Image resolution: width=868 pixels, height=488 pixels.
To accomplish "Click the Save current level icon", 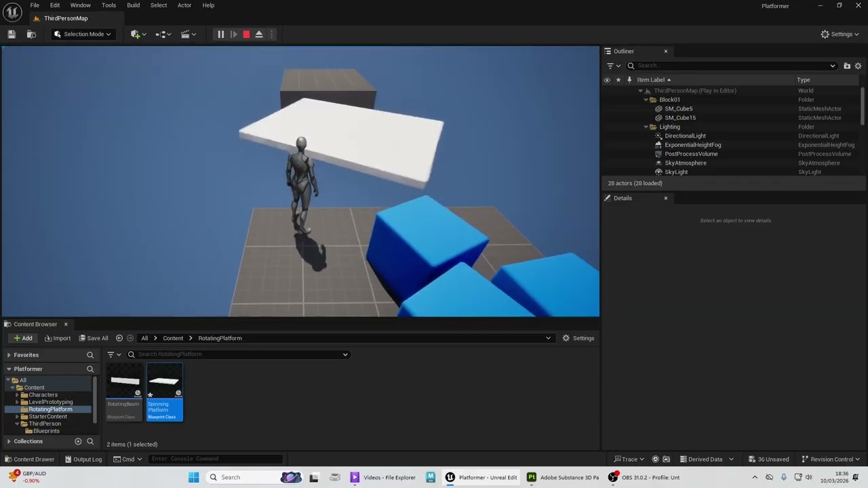I will pyautogui.click(x=12, y=34).
